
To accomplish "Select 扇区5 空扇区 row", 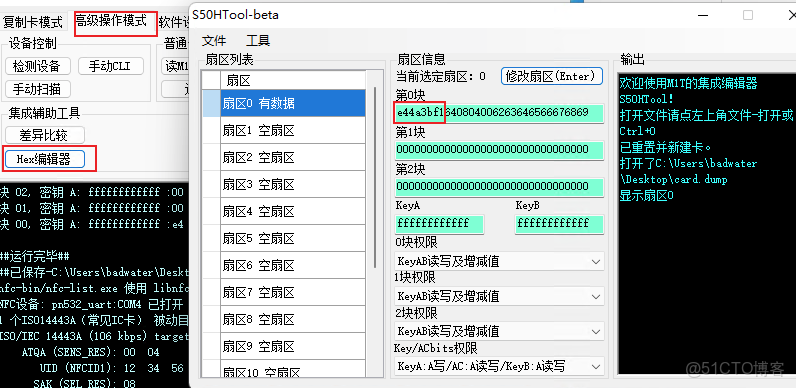I will click(x=293, y=238).
